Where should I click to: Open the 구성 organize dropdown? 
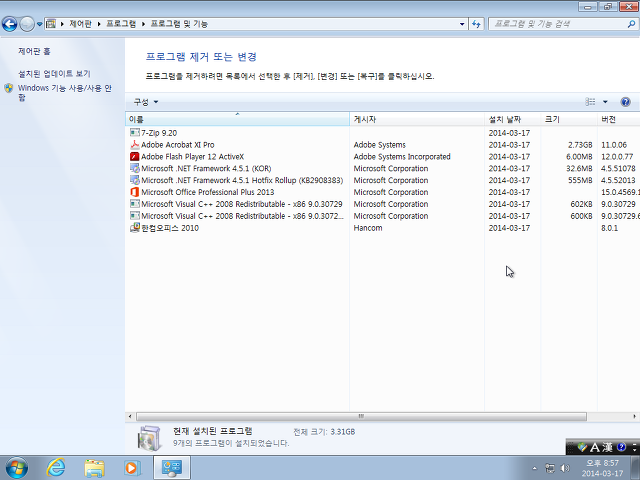click(x=146, y=102)
